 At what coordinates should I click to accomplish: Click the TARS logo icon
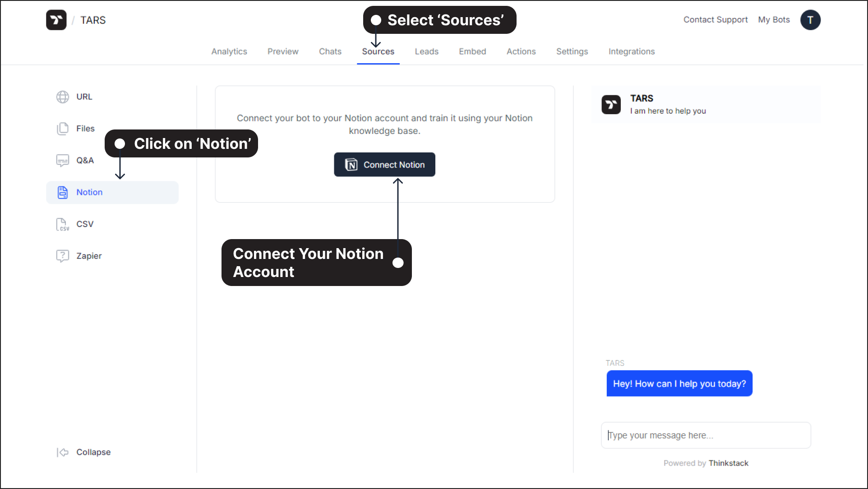coord(57,20)
